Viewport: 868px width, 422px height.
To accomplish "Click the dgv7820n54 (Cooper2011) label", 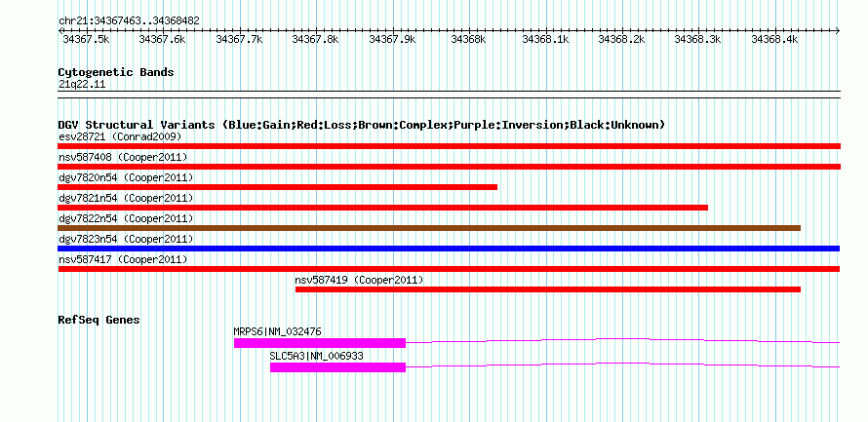I will tap(126, 177).
